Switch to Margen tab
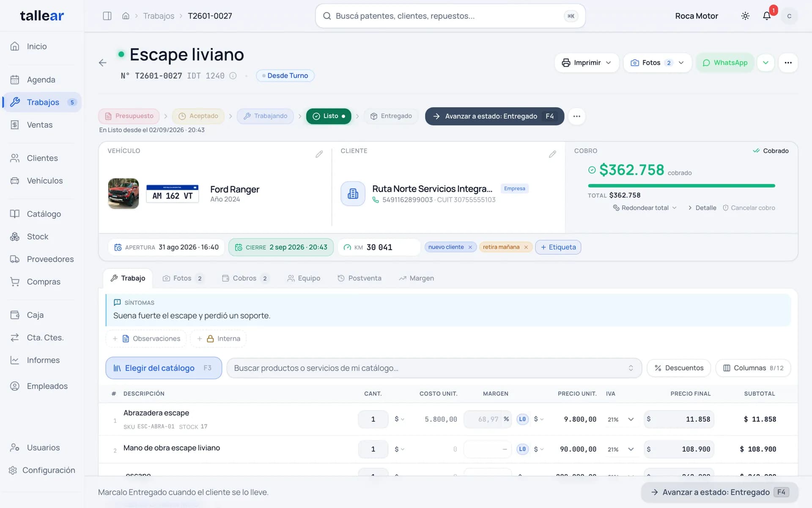812x508 pixels. (x=416, y=278)
